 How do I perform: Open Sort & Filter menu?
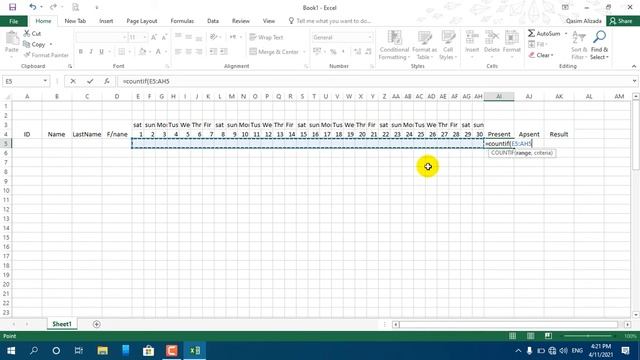[578, 45]
